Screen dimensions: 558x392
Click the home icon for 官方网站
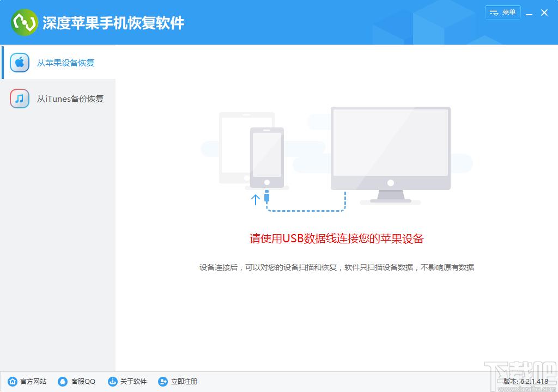click(x=13, y=381)
